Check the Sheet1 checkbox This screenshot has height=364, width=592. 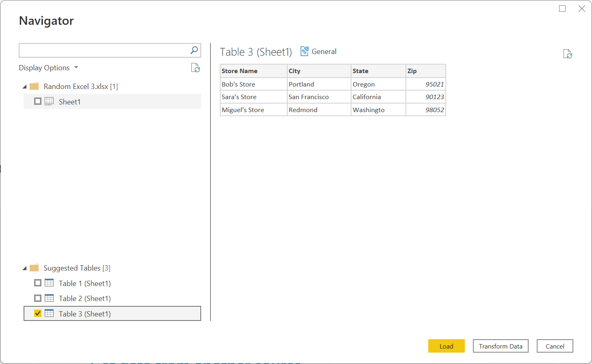(x=37, y=101)
